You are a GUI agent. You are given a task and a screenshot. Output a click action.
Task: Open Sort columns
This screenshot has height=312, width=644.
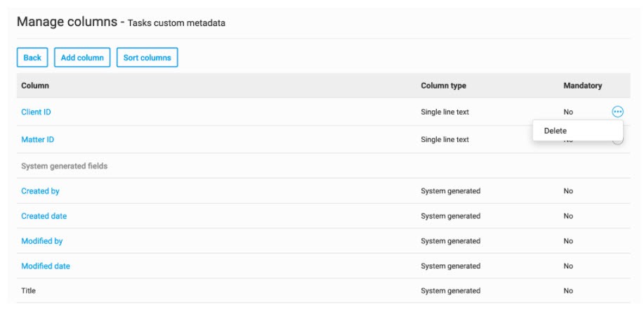click(147, 58)
